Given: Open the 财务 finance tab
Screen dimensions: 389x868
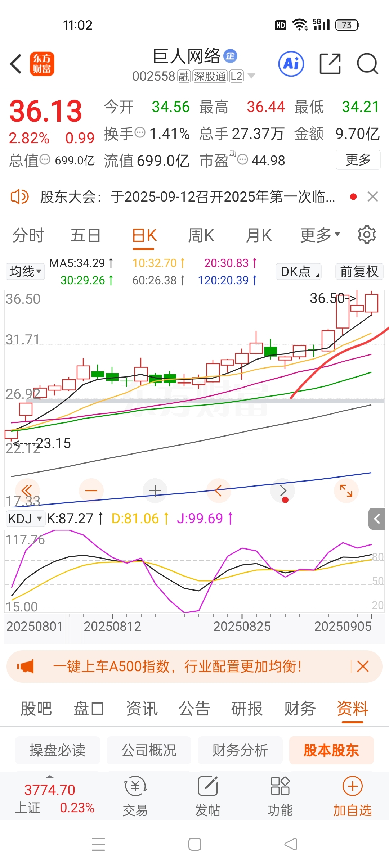Looking at the screenshot, I should coord(300,709).
